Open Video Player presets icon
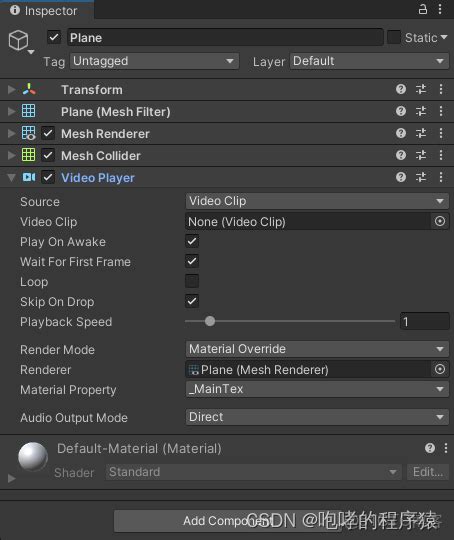The height and width of the screenshot is (540, 454). (x=421, y=177)
